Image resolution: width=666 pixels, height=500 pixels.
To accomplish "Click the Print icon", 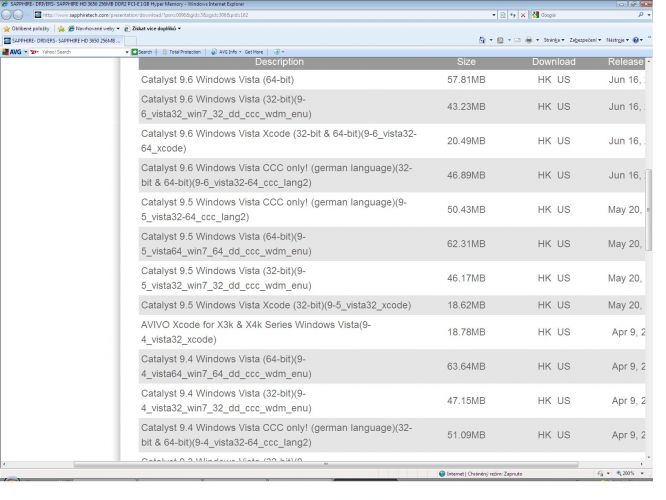I will (528, 40).
